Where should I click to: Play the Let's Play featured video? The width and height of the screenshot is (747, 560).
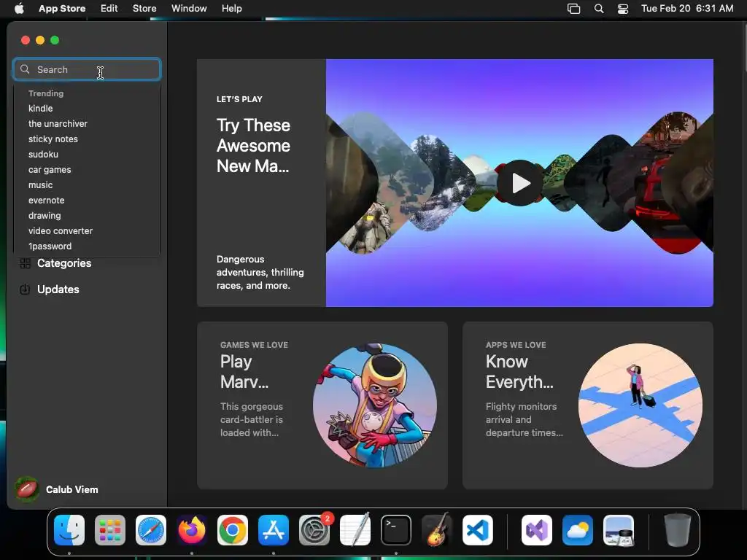(519, 183)
